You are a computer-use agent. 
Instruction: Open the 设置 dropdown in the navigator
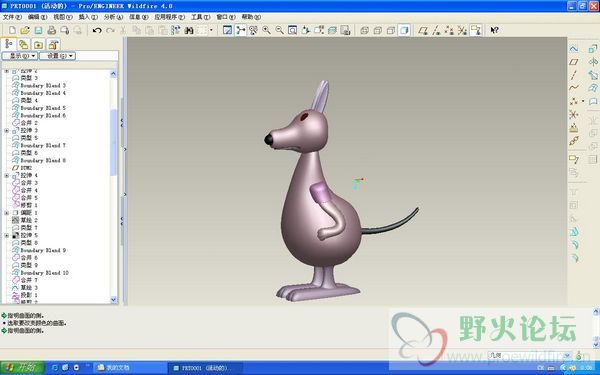pyautogui.click(x=57, y=56)
